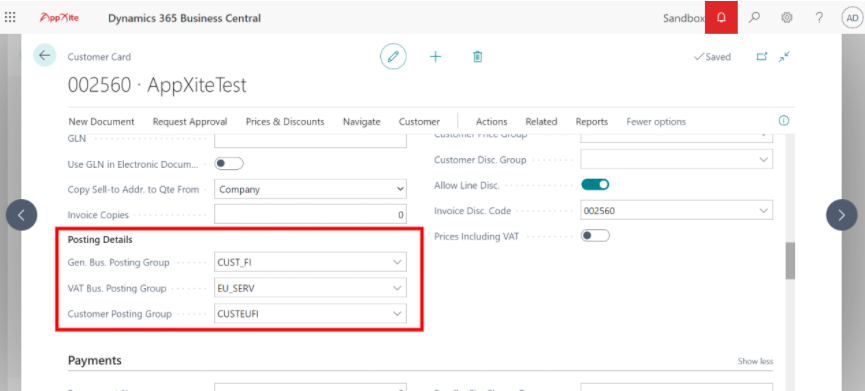Expand Invoice Disc. Code dropdown
Screen dimensions: 865x391
click(763, 211)
